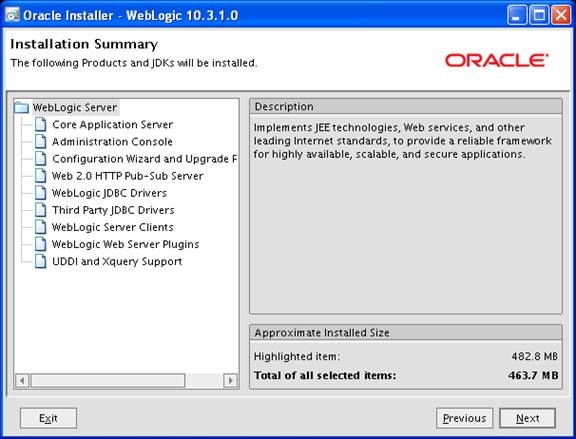The image size is (576, 439).
Task: Click the Core Application Server document icon
Action: tap(40, 125)
